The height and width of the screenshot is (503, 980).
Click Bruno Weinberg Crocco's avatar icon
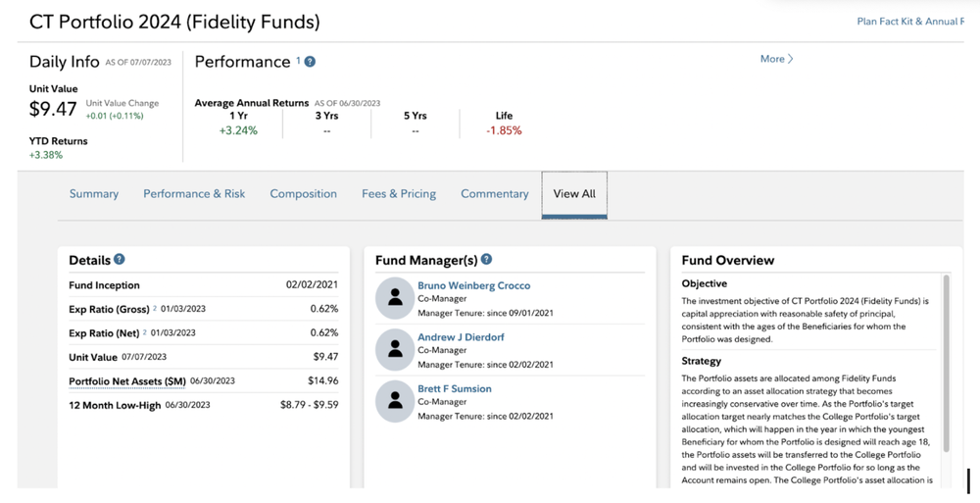pos(395,298)
